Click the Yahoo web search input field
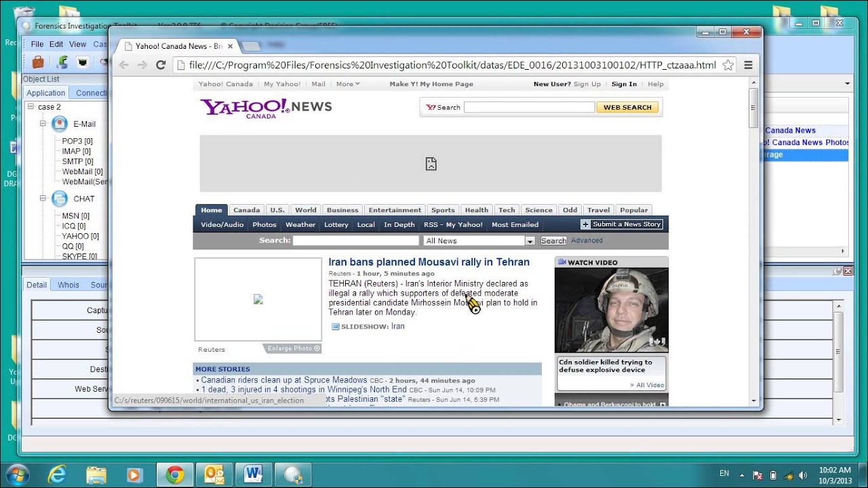The image size is (868, 488). coord(529,107)
